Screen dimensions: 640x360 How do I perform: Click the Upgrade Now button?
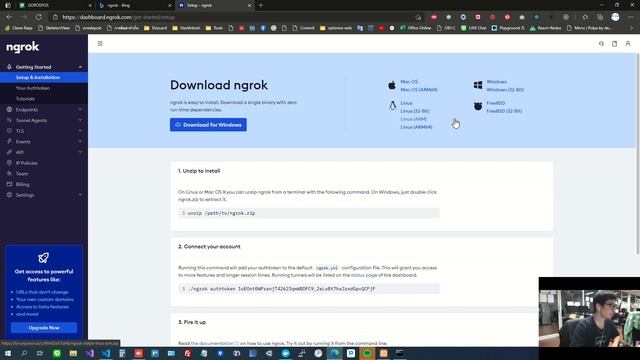click(x=44, y=328)
